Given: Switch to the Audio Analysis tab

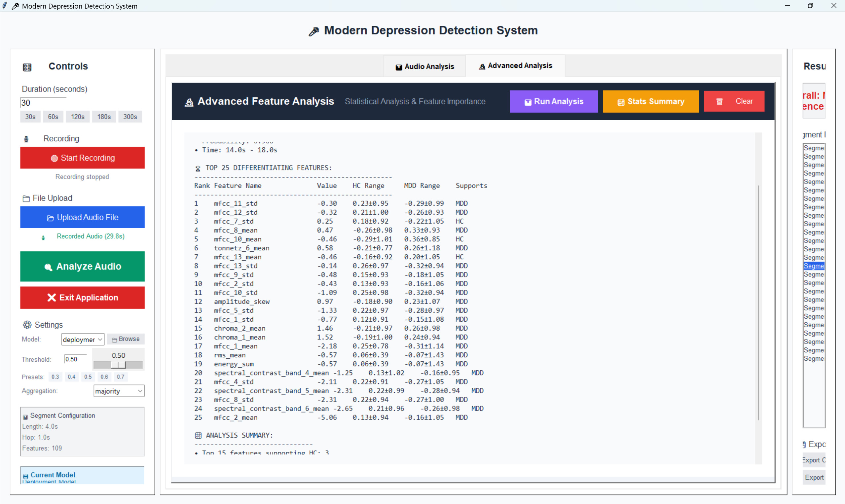Looking at the screenshot, I should click(x=424, y=67).
